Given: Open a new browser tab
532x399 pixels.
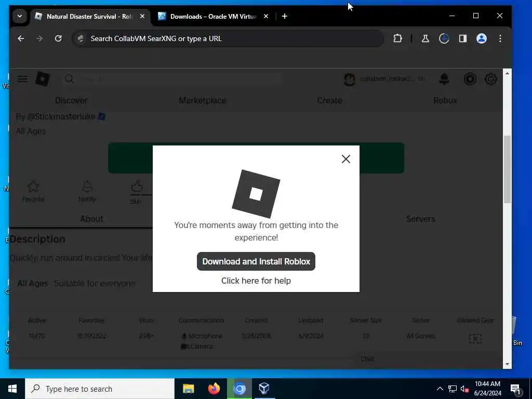Looking at the screenshot, I should [x=285, y=16].
